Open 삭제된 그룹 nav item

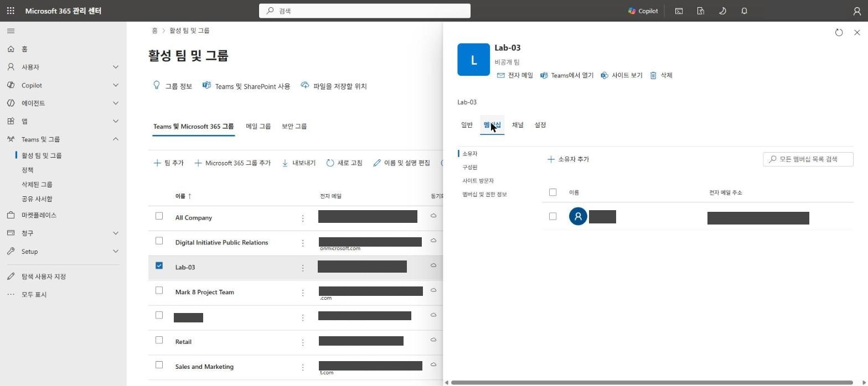pyautogui.click(x=37, y=184)
